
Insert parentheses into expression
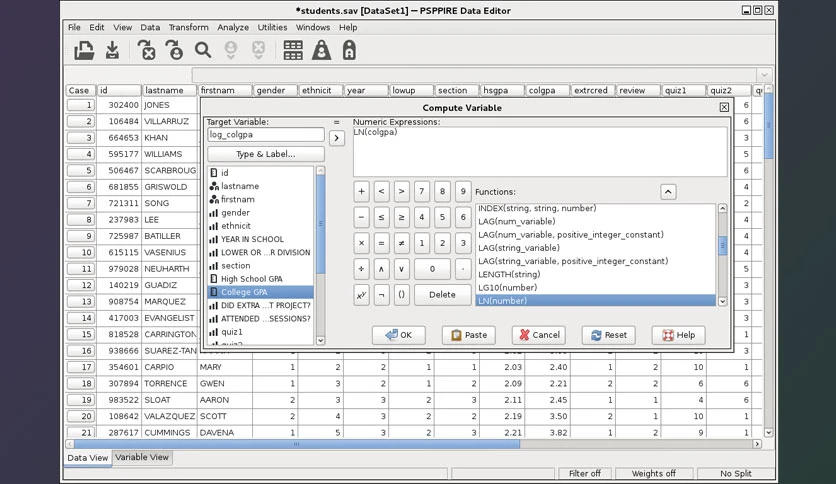[401, 295]
